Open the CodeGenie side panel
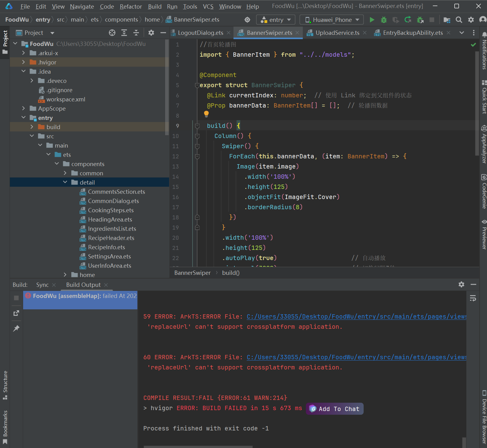 point(484,191)
